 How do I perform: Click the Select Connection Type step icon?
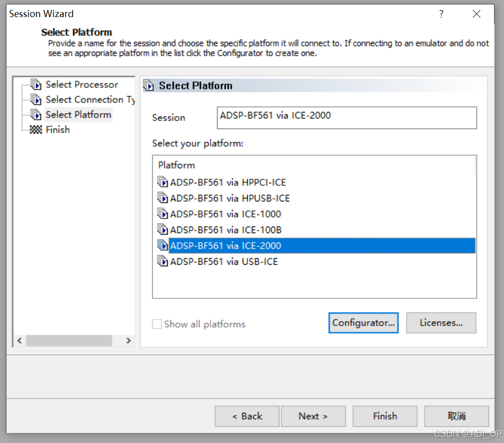[36, 99]
